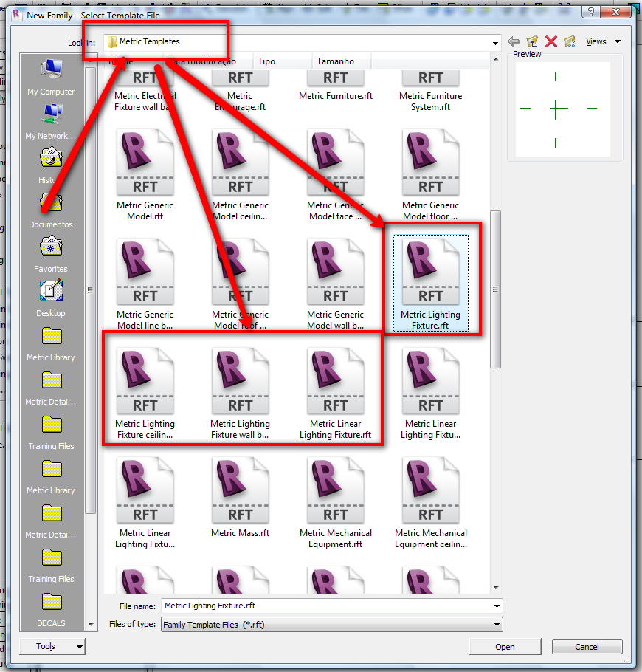Click the Open button
Viewport: 642px width, 672px height.
(x=505, y=647)
